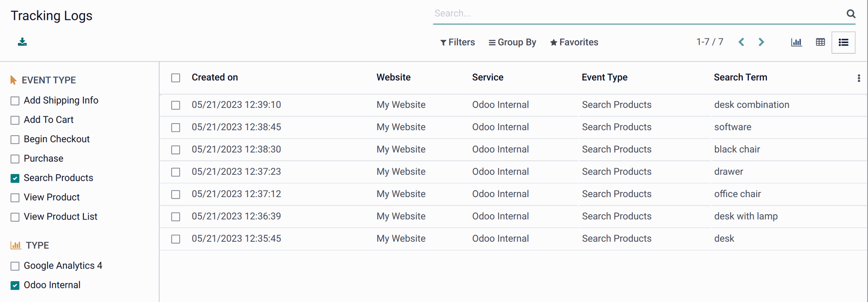This screenshot has height=302, width=868.
Task: Open the Filters dropdown
Action: pos(458,42)
